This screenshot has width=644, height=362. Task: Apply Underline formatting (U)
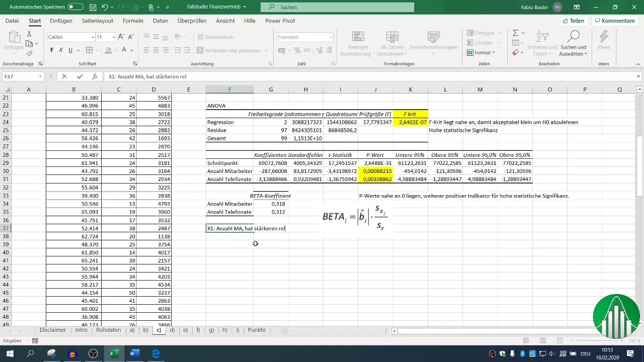pos(70,50)
